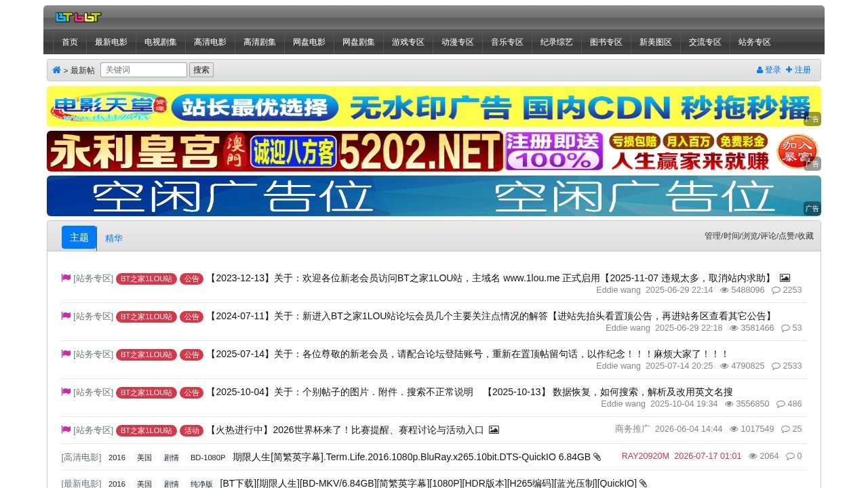868x488 pixels.
Task: Open 游戏专区 menu item
Action: (408, 42)
